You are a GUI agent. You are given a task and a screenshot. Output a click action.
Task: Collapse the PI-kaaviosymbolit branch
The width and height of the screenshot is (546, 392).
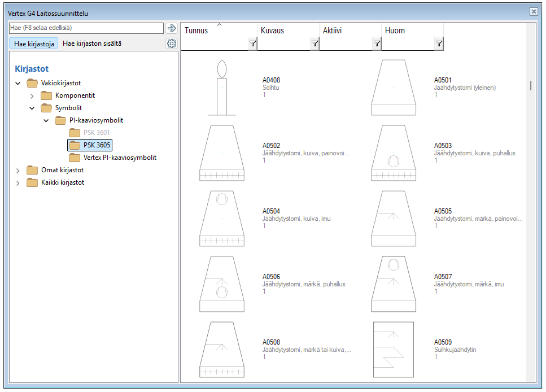(x=46, y=120)
